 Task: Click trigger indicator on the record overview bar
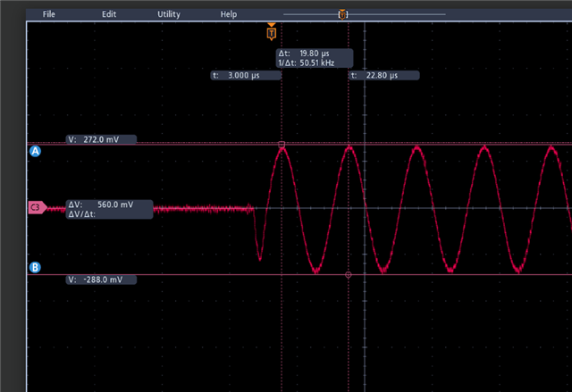(342, 14)
